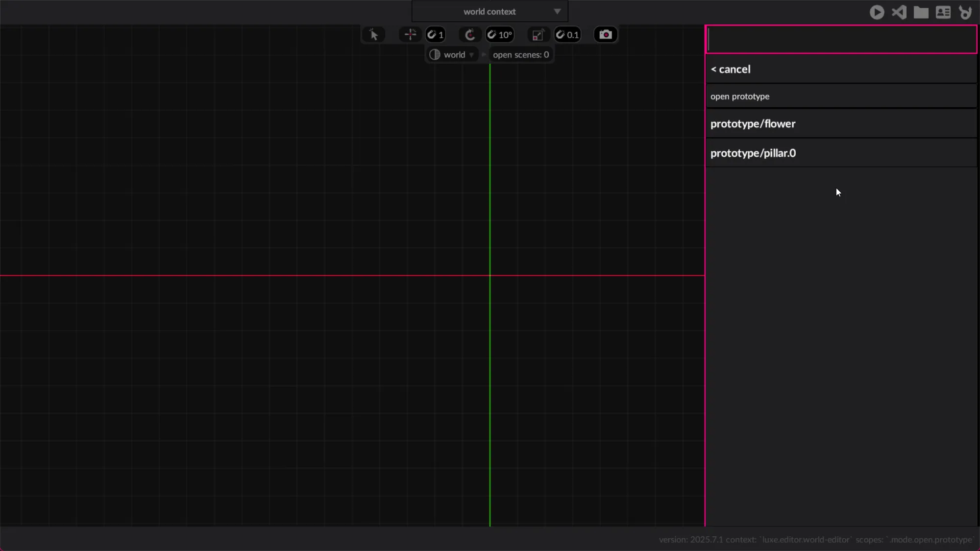Activate the rotate tool
Viewport: 980px width, 551px height.
pyautogui.click(x=469, y=35)
